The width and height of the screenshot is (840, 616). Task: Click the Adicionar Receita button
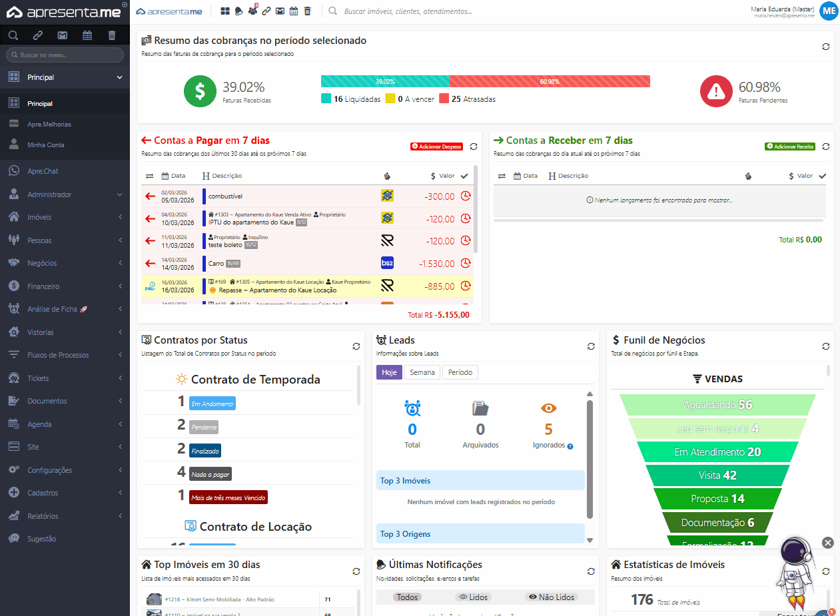(790, 147)
